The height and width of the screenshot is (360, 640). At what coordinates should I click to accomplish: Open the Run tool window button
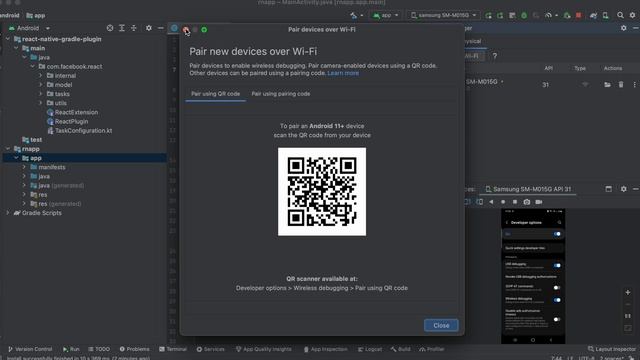71,349
